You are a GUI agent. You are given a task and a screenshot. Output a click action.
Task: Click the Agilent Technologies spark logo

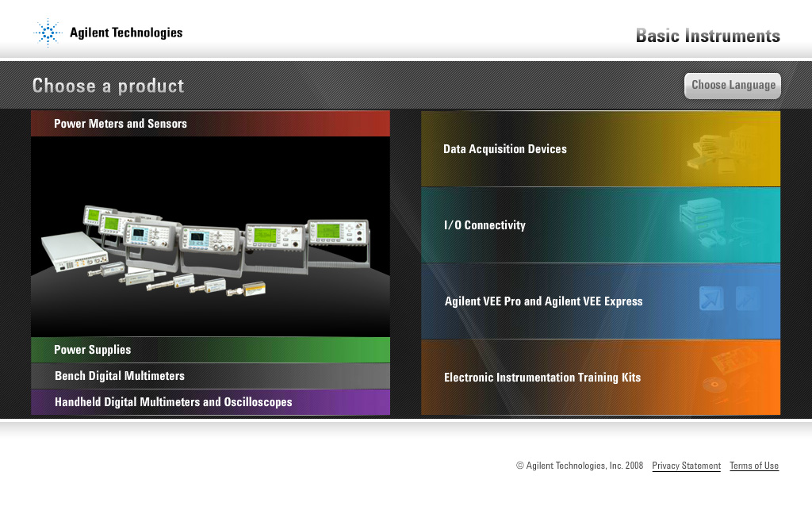point(48,32)
